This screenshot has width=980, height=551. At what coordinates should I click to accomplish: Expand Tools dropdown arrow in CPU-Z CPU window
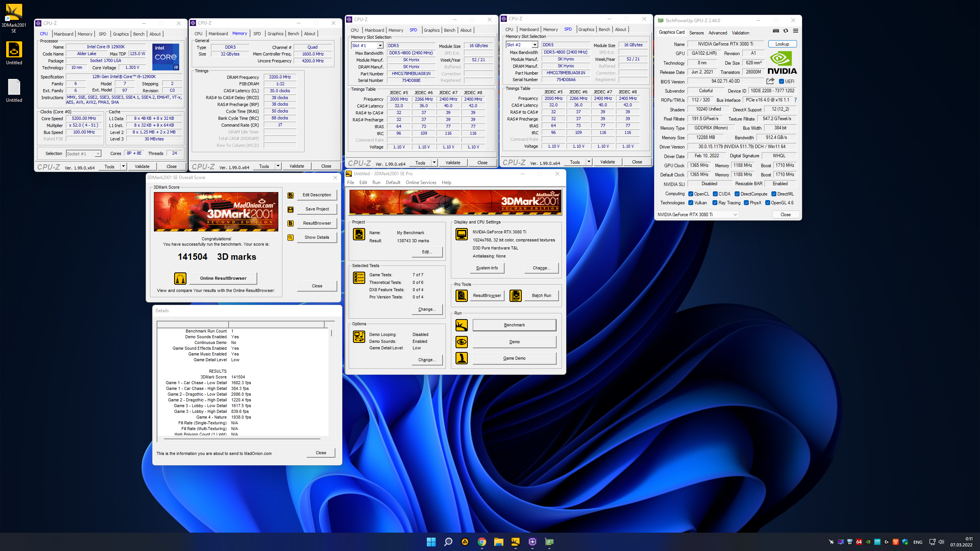coord(123,166)
